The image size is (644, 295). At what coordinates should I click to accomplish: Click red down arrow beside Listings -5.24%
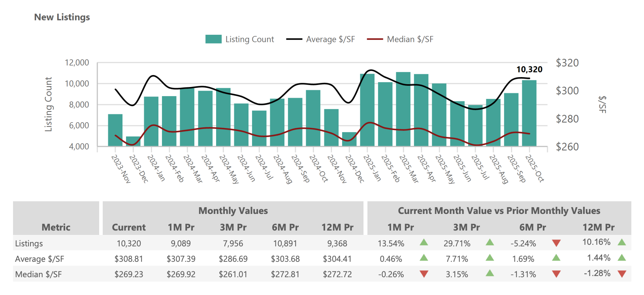[x=556, y=243]
